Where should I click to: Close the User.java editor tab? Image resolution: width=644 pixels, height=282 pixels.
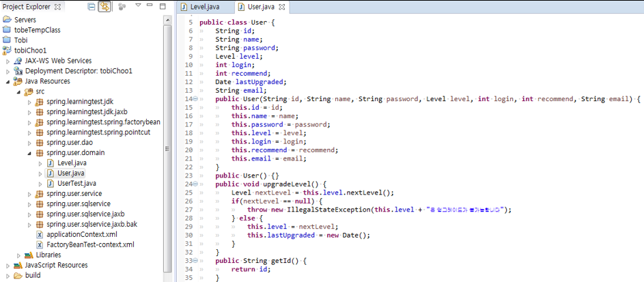click(282, 8)
